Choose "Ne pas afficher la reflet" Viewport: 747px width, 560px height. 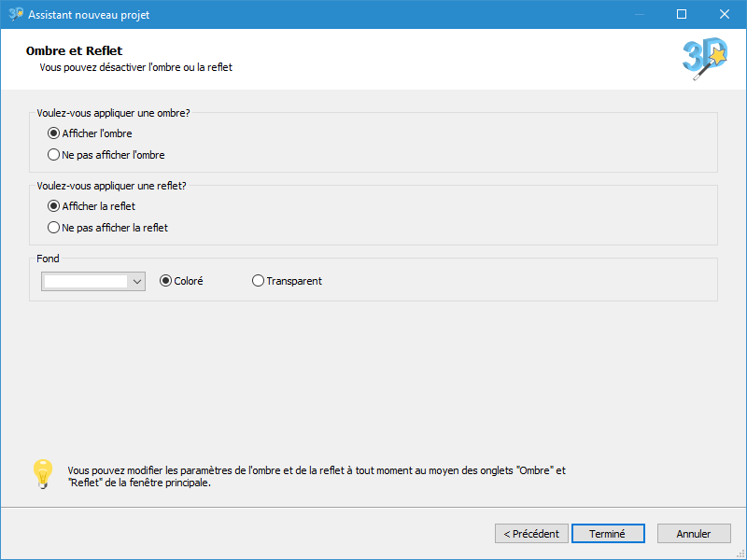(107, 228)
